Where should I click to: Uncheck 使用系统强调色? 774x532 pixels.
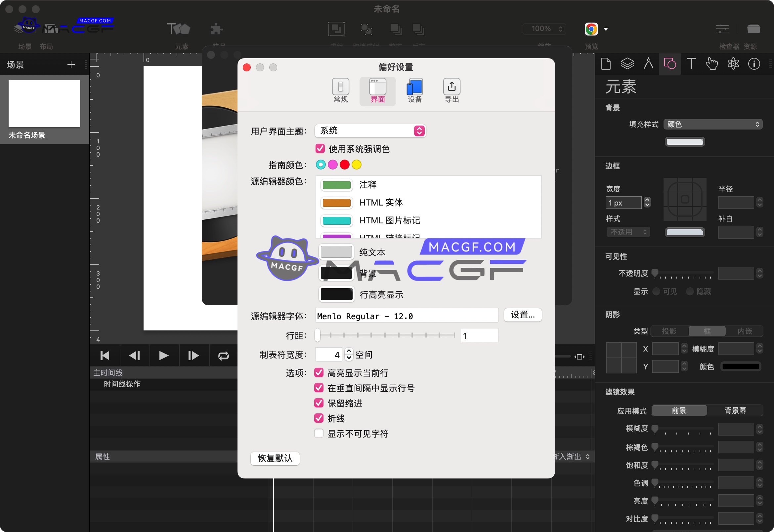(x=320, y=149)
